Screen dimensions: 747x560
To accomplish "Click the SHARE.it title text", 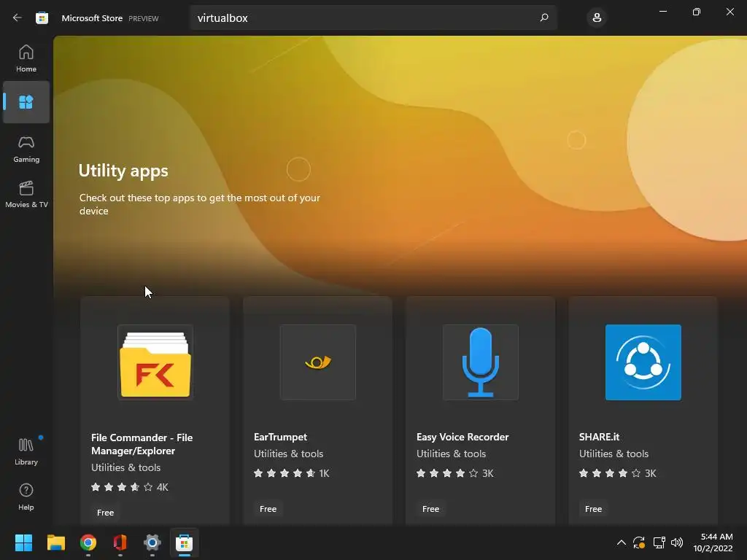I will coord(600,437).
